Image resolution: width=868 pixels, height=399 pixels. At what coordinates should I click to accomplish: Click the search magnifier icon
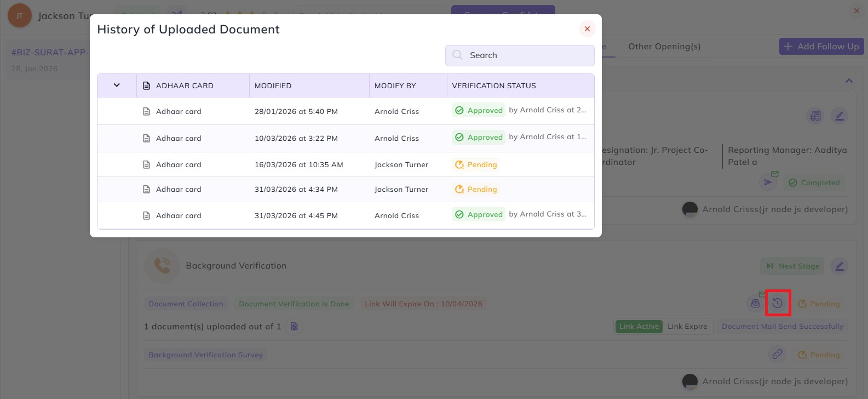(x=458, y=55)
